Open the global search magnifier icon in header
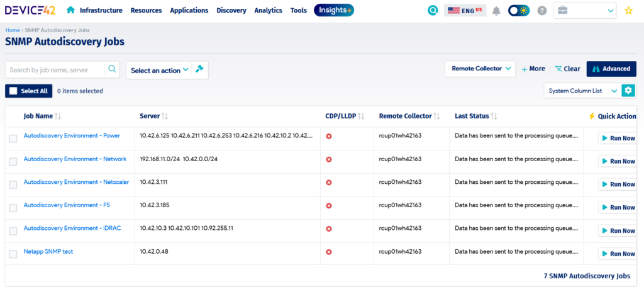The height and width of the screenshot is (289, 644). [433, 10]
